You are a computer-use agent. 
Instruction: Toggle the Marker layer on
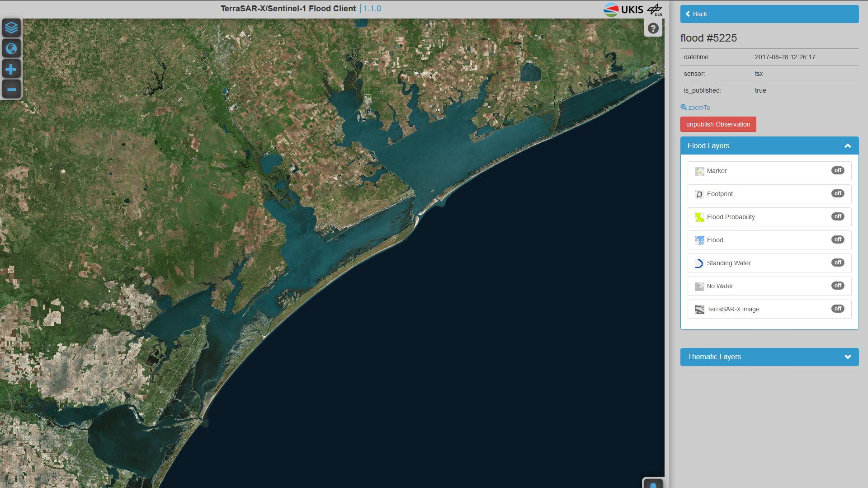[837, 170]
